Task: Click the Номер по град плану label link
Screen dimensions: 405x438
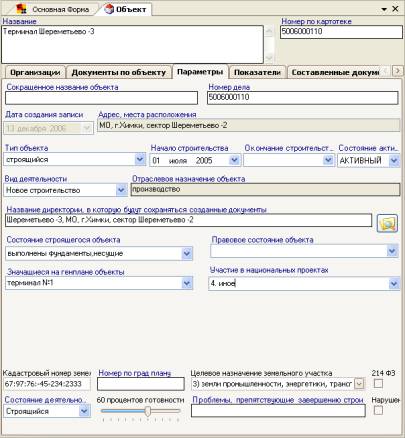Action: tap(134, 373)
